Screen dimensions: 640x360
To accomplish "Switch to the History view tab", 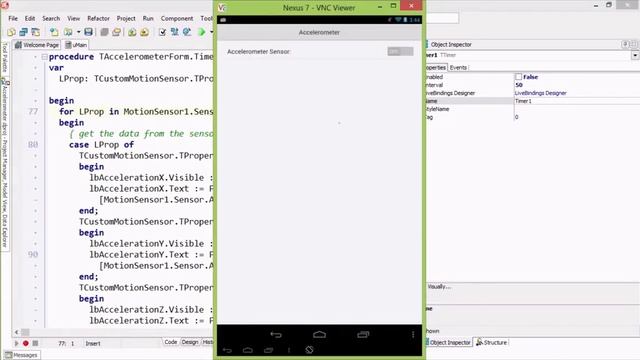I will point(207,342).
